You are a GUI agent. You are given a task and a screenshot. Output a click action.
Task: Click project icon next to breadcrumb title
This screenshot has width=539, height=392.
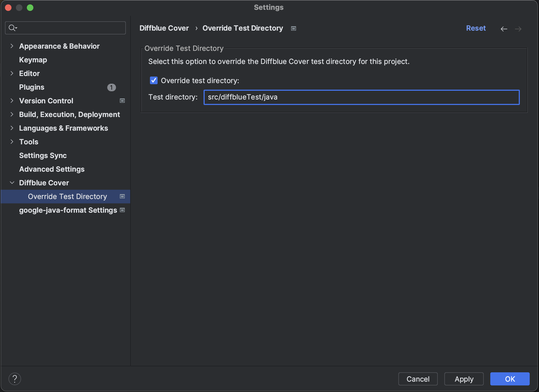click(293, 28)
